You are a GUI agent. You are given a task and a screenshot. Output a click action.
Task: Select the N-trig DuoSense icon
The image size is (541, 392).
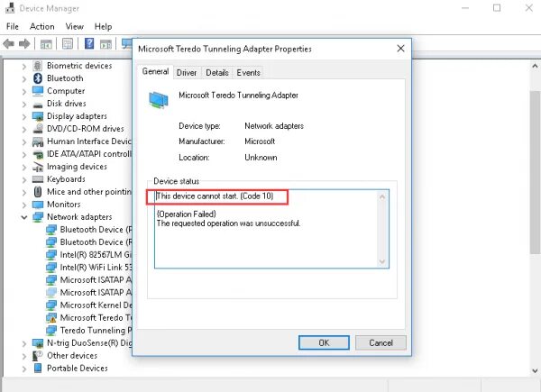pyautogui.click(x=38, y=343)
